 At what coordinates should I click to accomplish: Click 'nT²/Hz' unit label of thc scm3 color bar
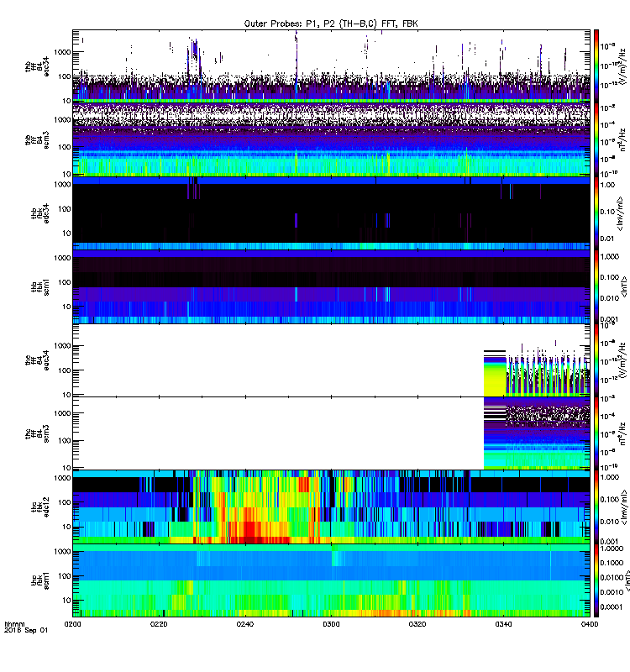pyautogui.click(x=623, y=433)
